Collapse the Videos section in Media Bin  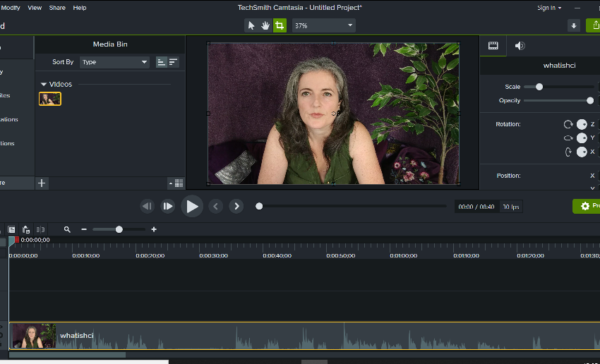click(44, 85)
